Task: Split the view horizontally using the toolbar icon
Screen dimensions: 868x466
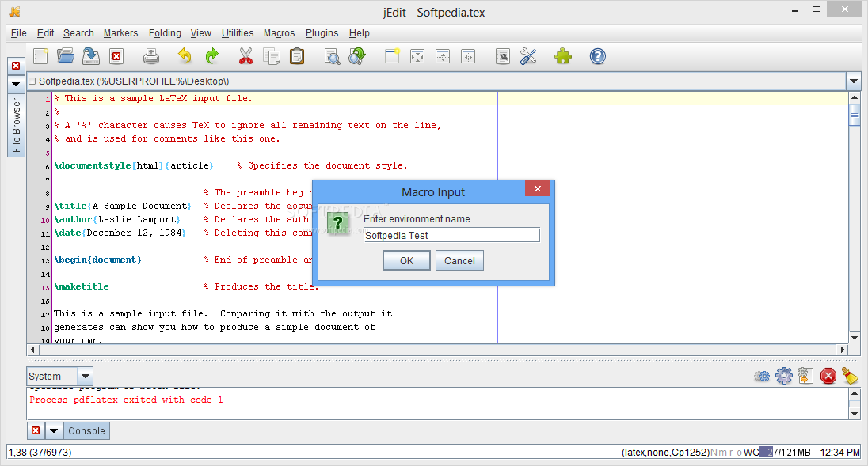Action: [443, 56]
